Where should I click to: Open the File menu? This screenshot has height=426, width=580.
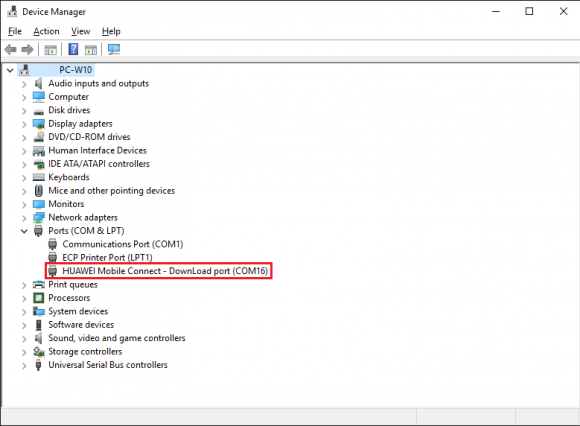[15, 31]
